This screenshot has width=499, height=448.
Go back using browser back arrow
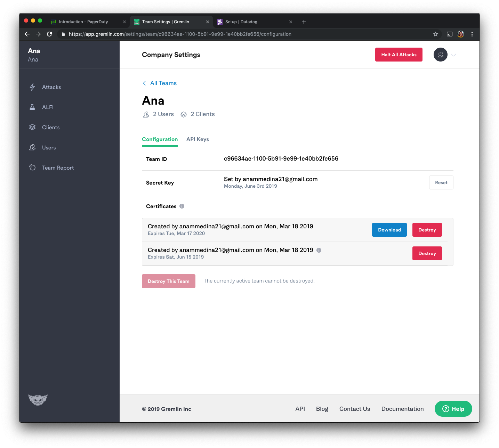pos(27,34)
